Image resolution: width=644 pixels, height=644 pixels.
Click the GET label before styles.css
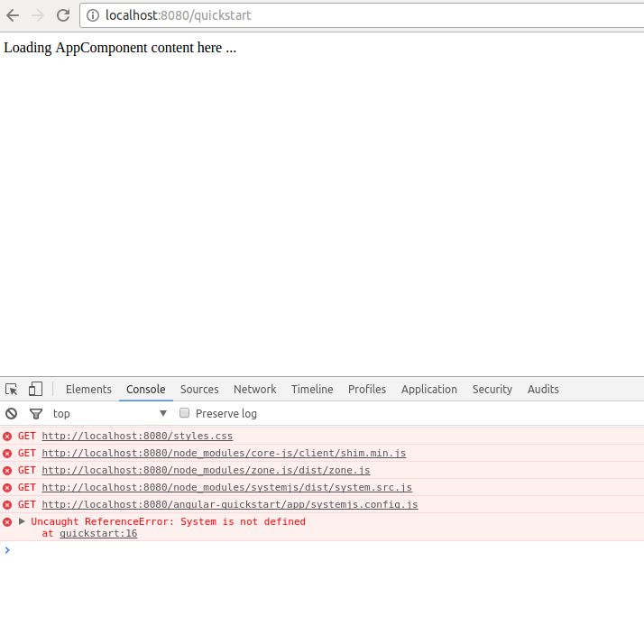click(27, 436)
